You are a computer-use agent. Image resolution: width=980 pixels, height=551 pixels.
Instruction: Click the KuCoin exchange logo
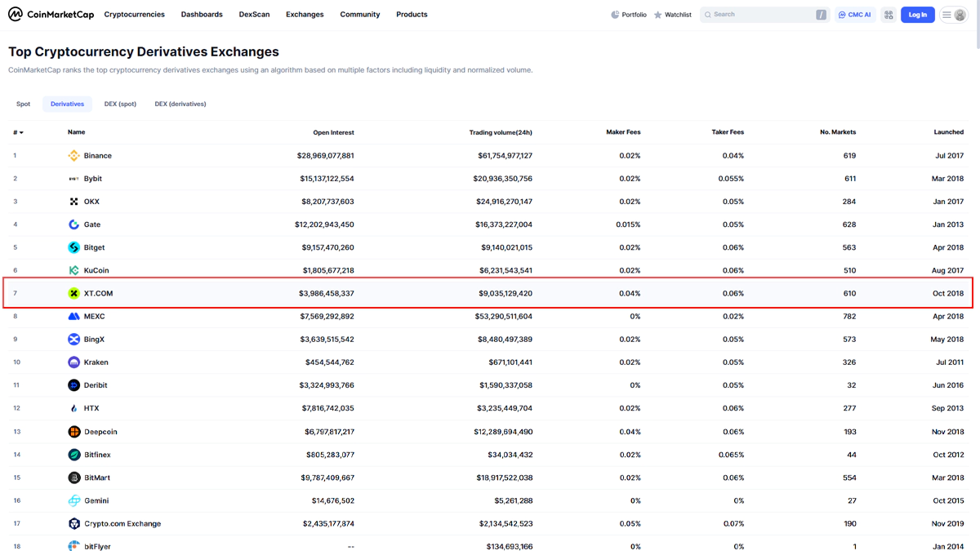[73, 270]
